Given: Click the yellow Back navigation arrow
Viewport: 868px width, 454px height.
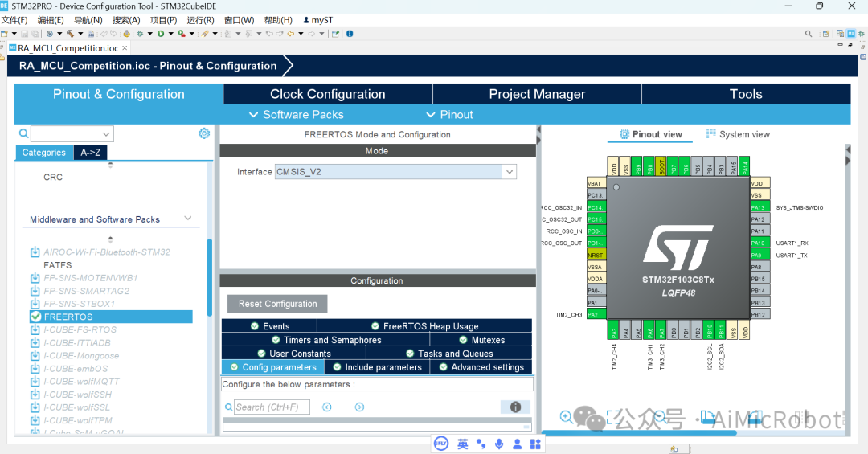Looking at the screenshot, I should 291,34.
